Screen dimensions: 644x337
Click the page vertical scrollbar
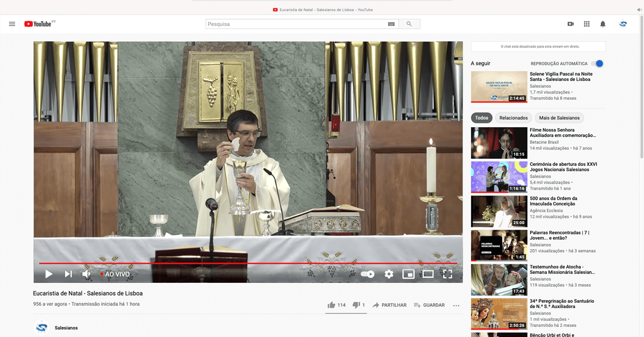pyautogui.click(x=641, y=86)
